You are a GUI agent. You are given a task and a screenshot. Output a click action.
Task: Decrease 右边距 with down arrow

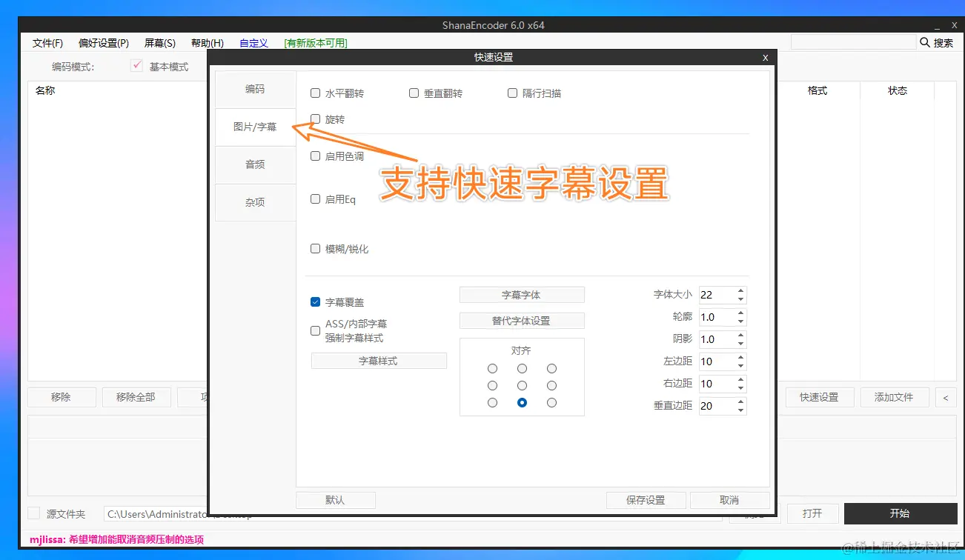(741, 388)
